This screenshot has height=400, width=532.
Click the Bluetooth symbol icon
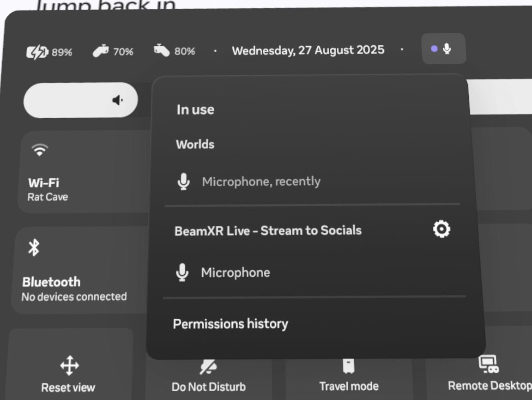pyautogui.click(x=34, y=247)
